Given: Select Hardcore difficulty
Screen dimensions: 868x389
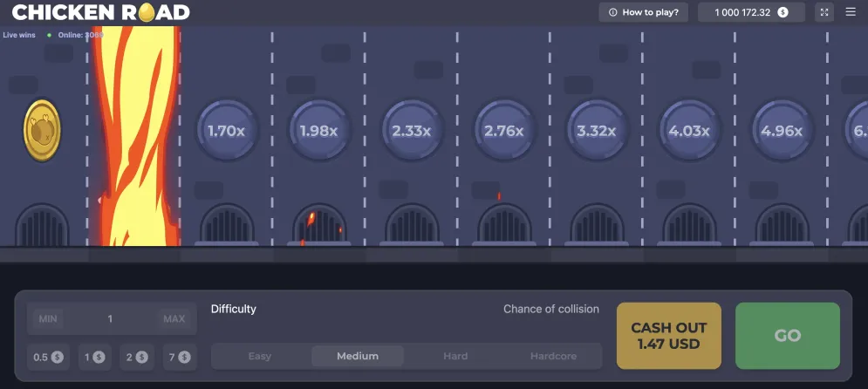Looking at the screenshot, I should 553,356.
